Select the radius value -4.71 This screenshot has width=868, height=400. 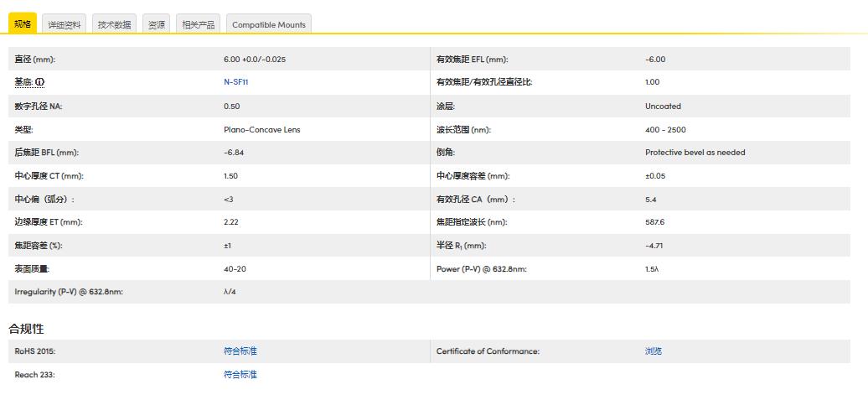coord(654,246)
